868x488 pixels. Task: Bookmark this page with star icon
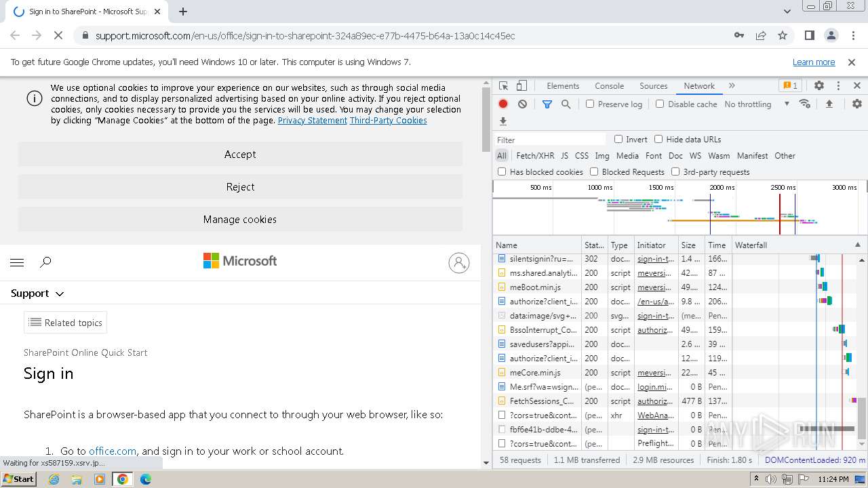coord(783,35)
